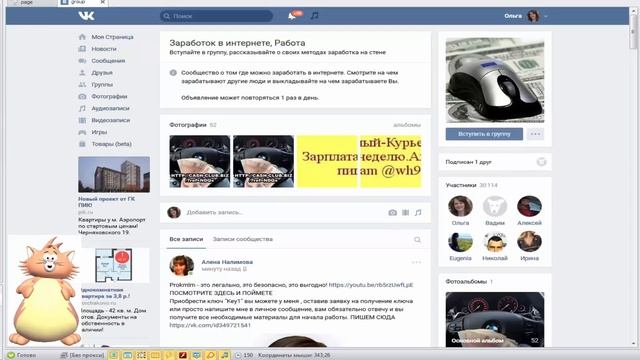
Task: Expand the account dropdown arrow near Ольга
Action: tap(546, 16)
